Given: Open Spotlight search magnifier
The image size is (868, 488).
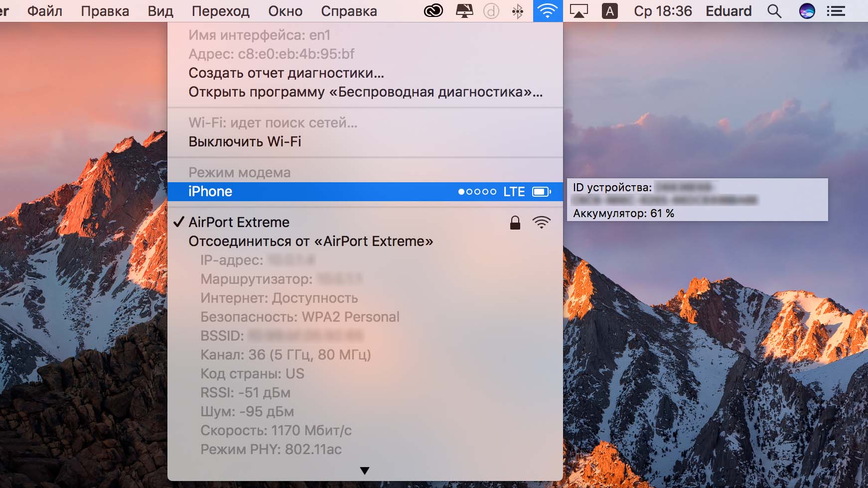Looking at the screenshot, I should click(774, 11).
